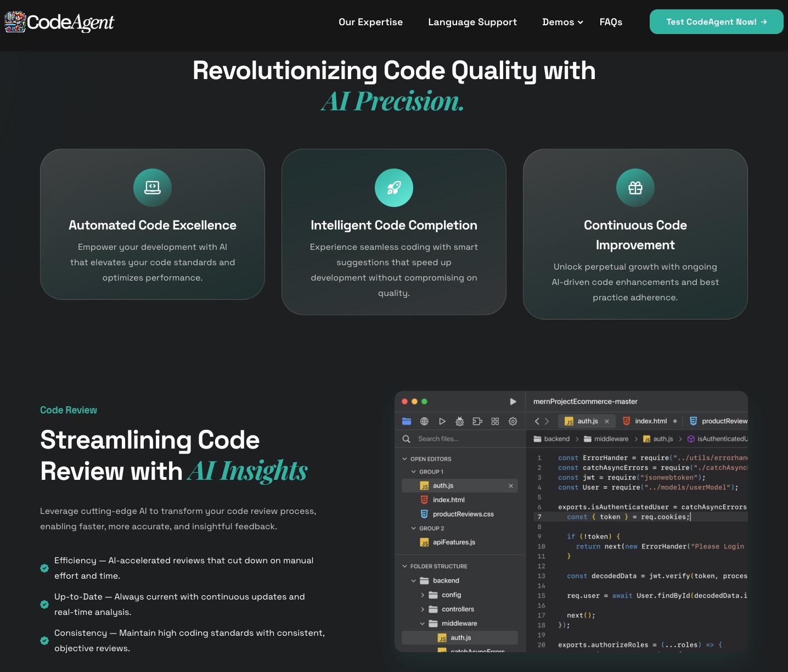Click the red close dot of the editor window
Image resolution: width=788 pixels, height=672 pixels.
pyautogui.click(x=404, y=401)
